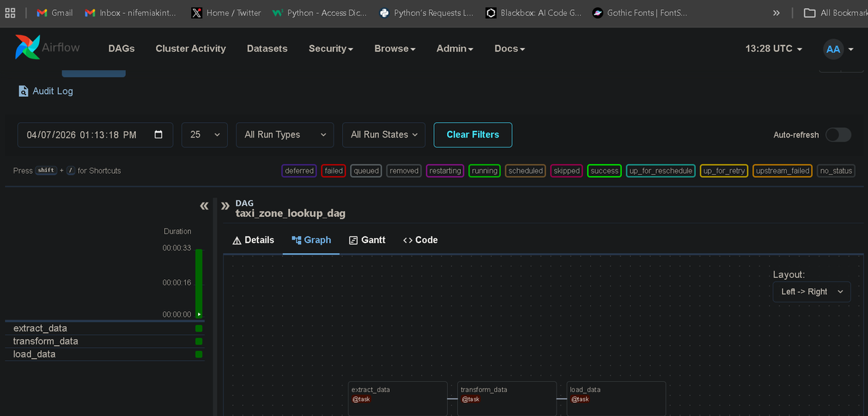The image size is (868, 416).
Task: Click the taxi_zone_lookup_dag title
Action: click(291, 213)
